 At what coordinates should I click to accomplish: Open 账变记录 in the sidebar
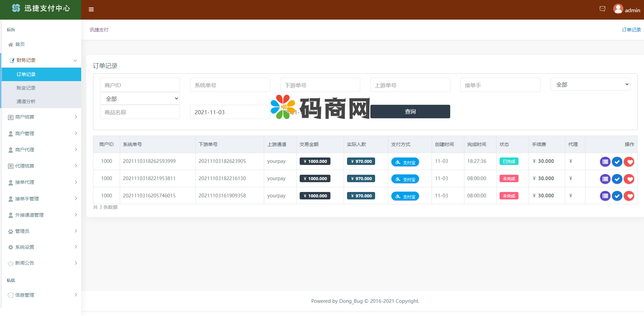tap(26, 88)
